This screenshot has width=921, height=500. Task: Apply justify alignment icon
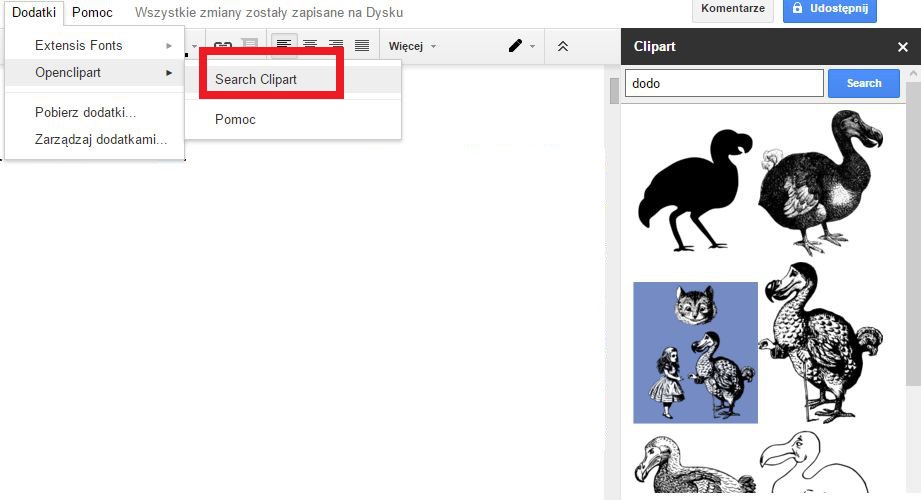click(362, 45)
